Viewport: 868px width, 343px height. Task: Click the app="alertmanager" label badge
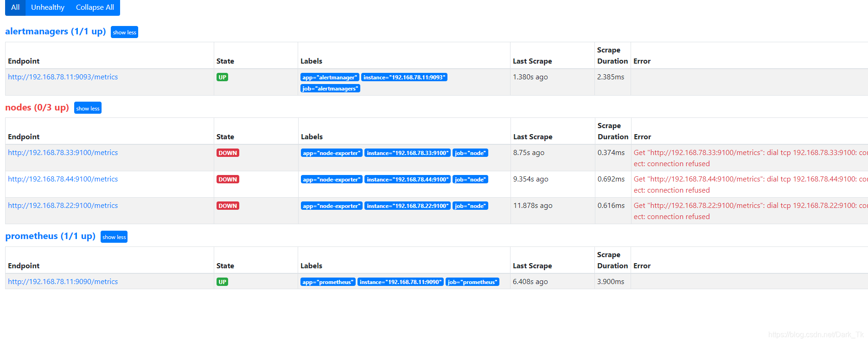[330, 78]
